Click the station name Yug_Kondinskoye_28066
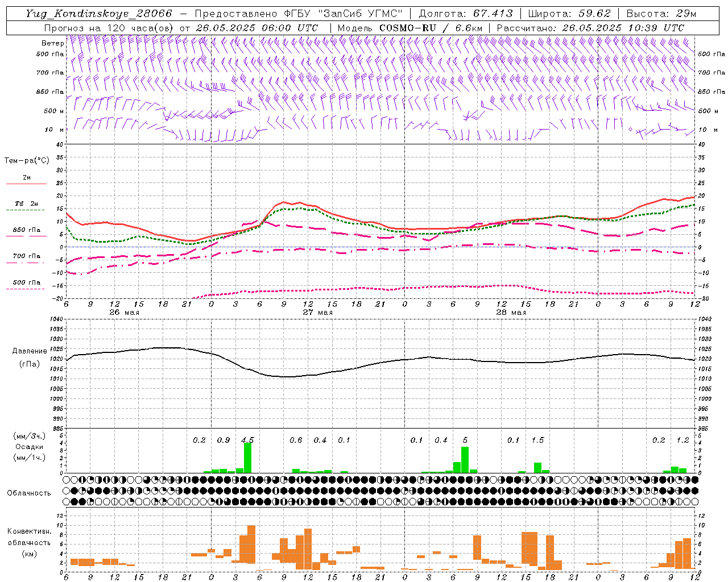728x582 pixels. [x=99, y=14]
